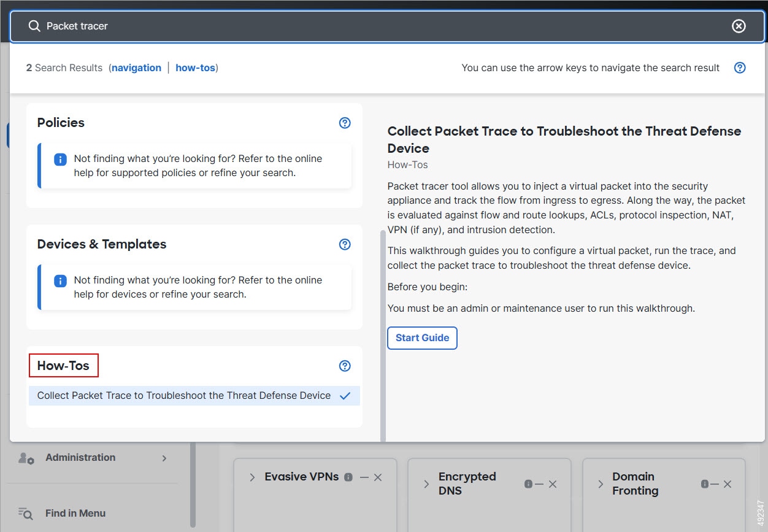Viewport: 768px width, 532px height.
Task: Click the help icon next to Policies
Action: [x=345, y=123]
